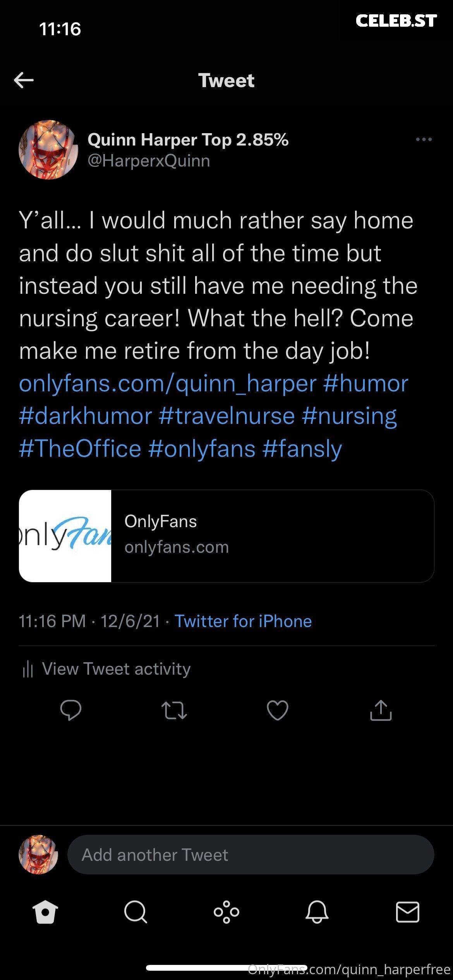Tap the Add another Tweet field
This screenshot has width=453, height=980.
tap(251, 855)
